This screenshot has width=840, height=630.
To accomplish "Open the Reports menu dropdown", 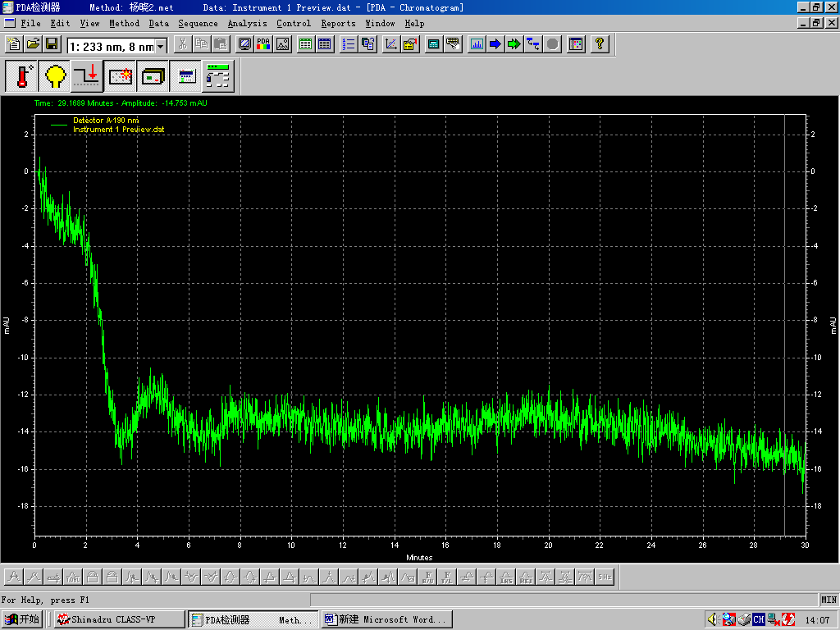I will [x=338, y=23].
